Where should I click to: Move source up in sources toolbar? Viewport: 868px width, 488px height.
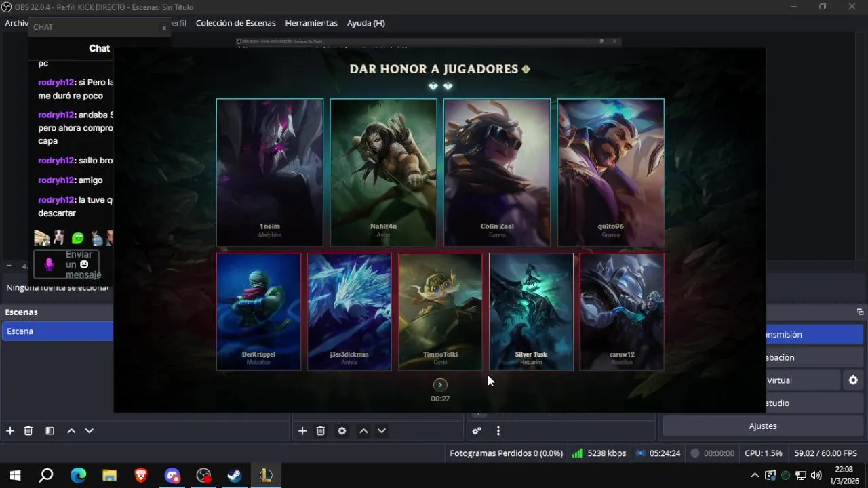(363, 431)
